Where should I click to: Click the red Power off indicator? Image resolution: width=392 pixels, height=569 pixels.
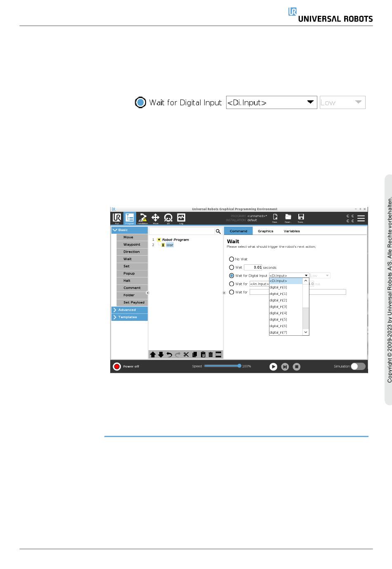pyautogui.click(x=117, y=366)
